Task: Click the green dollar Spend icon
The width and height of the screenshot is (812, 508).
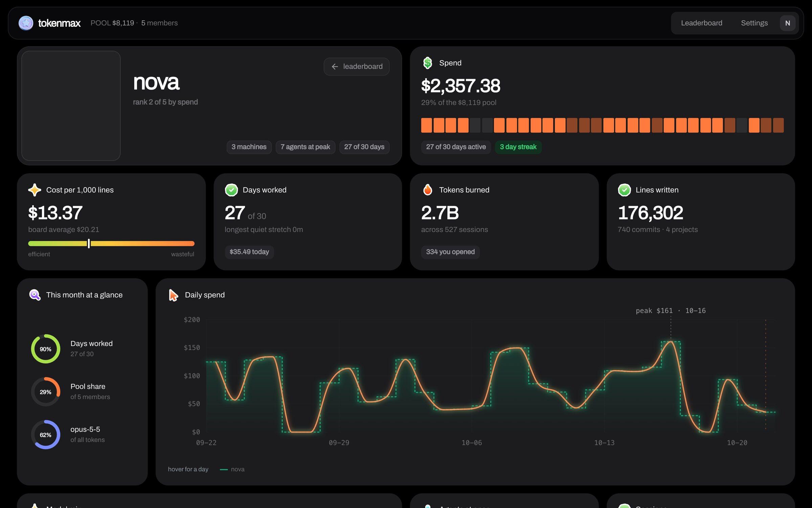Action: pos(428,63)
